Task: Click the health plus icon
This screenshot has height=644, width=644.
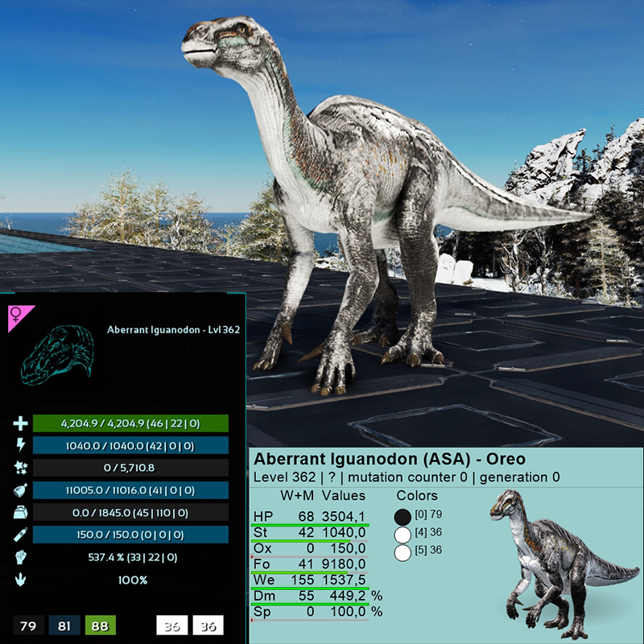Action: click(21, 423)
